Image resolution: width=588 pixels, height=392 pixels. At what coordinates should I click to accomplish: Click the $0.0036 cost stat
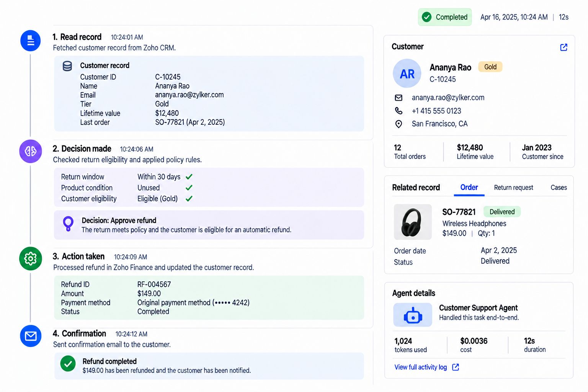coord(474,345)
